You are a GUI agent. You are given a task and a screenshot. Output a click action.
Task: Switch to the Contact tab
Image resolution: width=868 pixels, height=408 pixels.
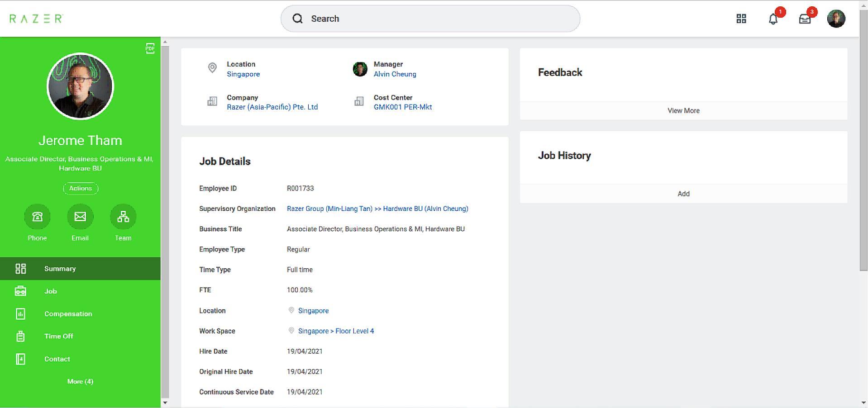80,359
